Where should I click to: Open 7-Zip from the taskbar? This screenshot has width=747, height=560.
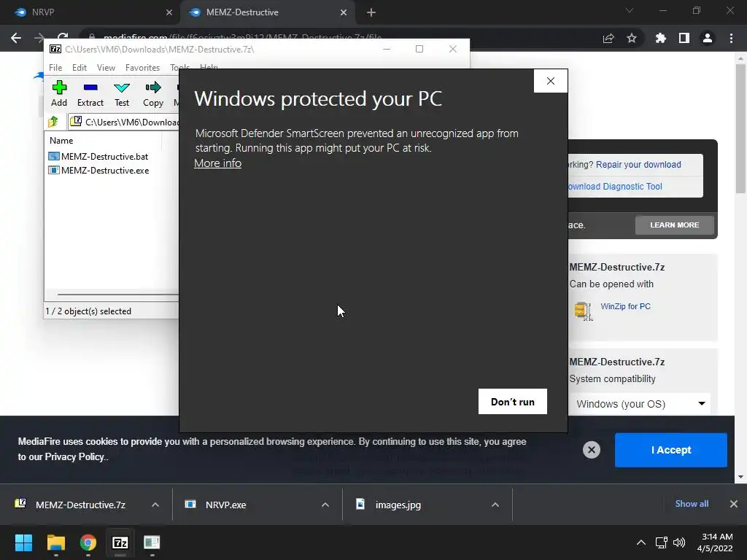click(120, 542)
